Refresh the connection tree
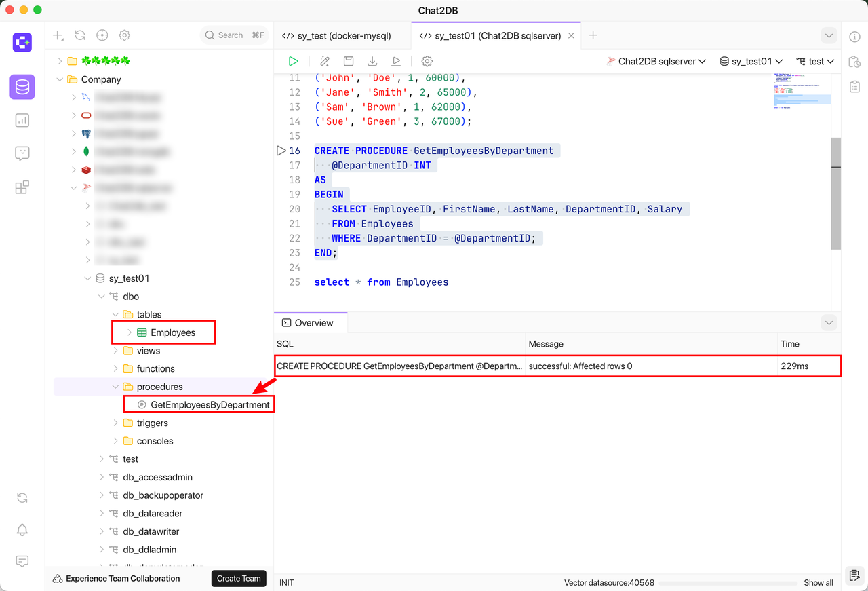 (x=80, y=35)
